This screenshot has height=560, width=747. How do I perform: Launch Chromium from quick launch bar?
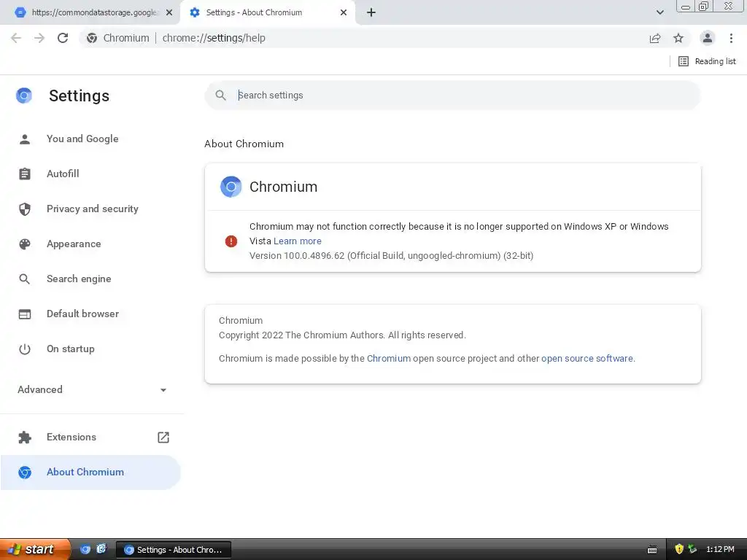[85, 549]
